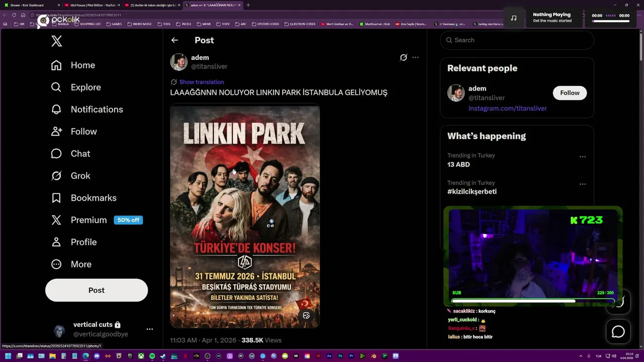This screenshot has height=362, width=644.
Task: Open the Linkin Park concert poster image
Action: (x=245, y=216)
